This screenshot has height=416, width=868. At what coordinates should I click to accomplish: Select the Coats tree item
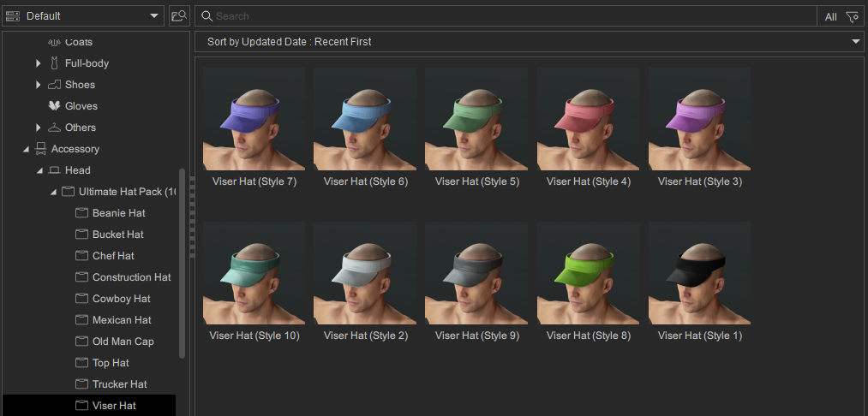point(79,42)
